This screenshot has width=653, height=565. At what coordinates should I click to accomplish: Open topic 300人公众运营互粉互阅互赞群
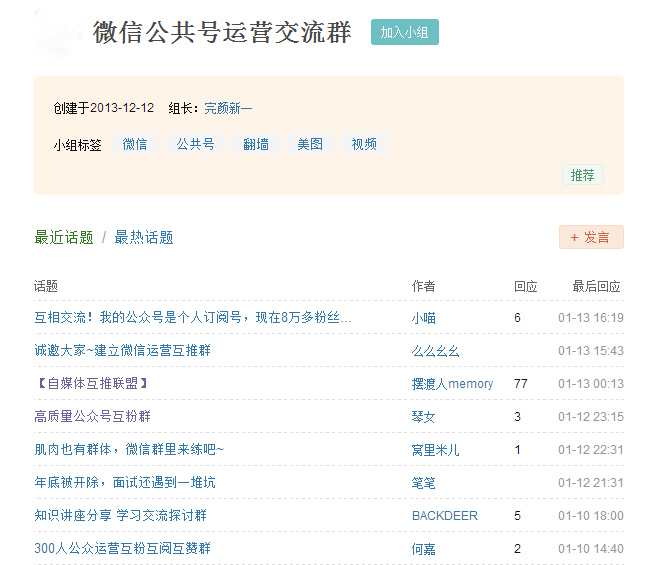coord(122,549)
